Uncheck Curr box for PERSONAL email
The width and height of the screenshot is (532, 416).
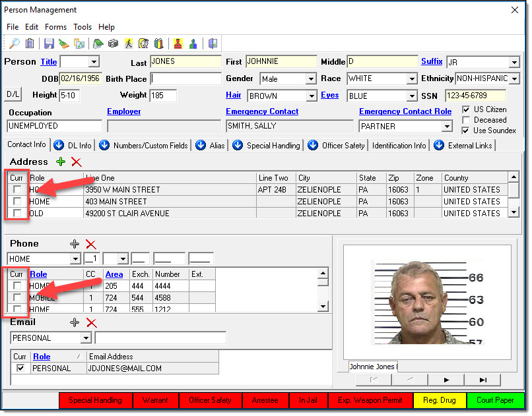(20, 369)
